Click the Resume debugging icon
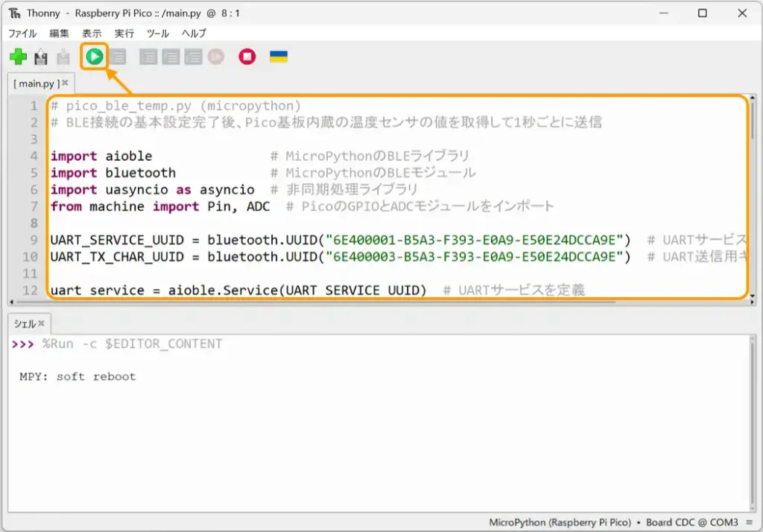This screenshot has width=763, height=532. (216, 57)
